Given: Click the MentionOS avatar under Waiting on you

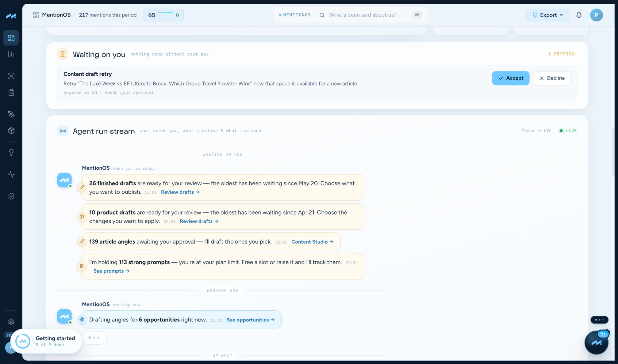Looking at the screenshot, I should click(64, 180).
